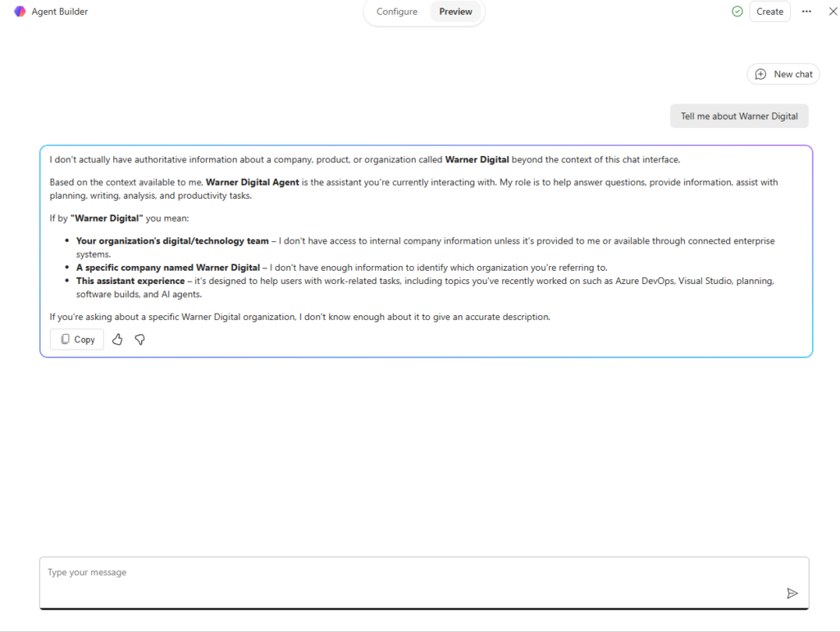Click the send message arrow icon
Image resolution: width=840 pixels, height=632 pixels.
coord(792,593)
